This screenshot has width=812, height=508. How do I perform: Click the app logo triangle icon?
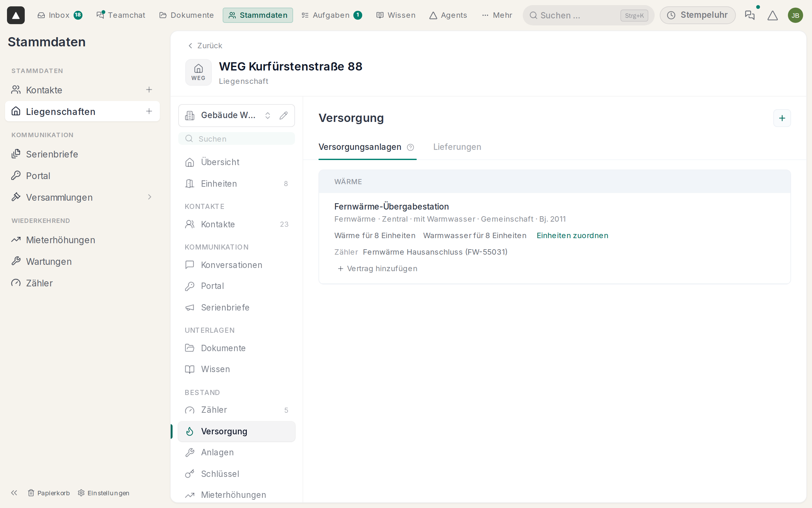[x=16, y=15]
